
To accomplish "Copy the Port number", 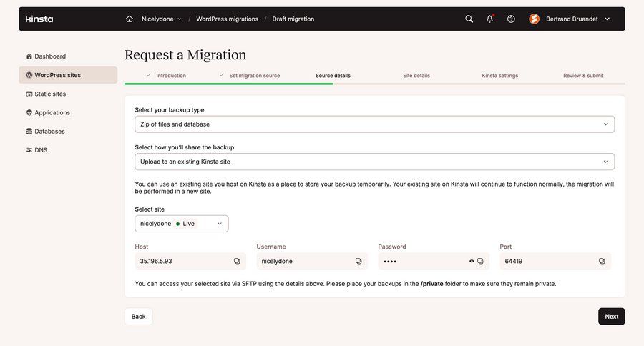I will pos(602,262).
